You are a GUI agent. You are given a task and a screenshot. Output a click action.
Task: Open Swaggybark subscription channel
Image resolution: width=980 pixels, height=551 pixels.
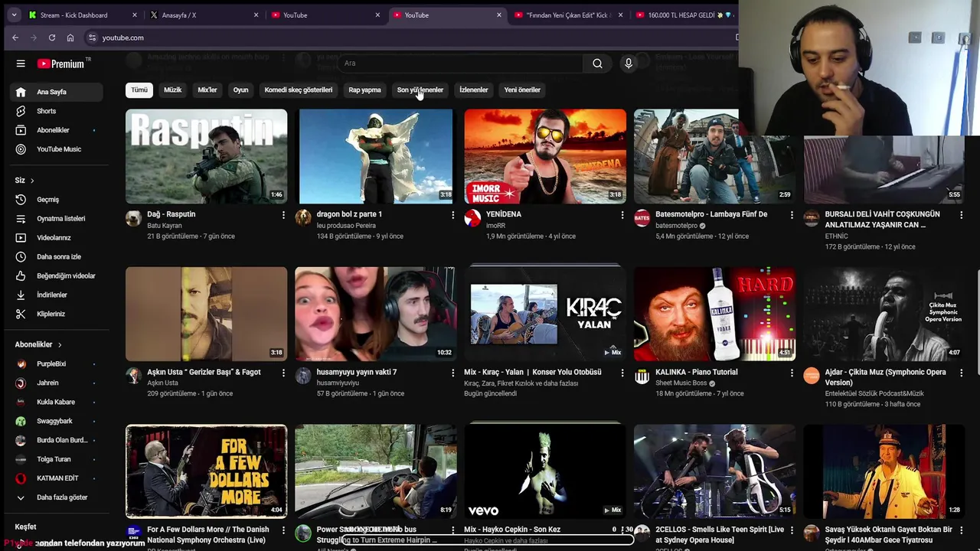(x=57, y=421)
